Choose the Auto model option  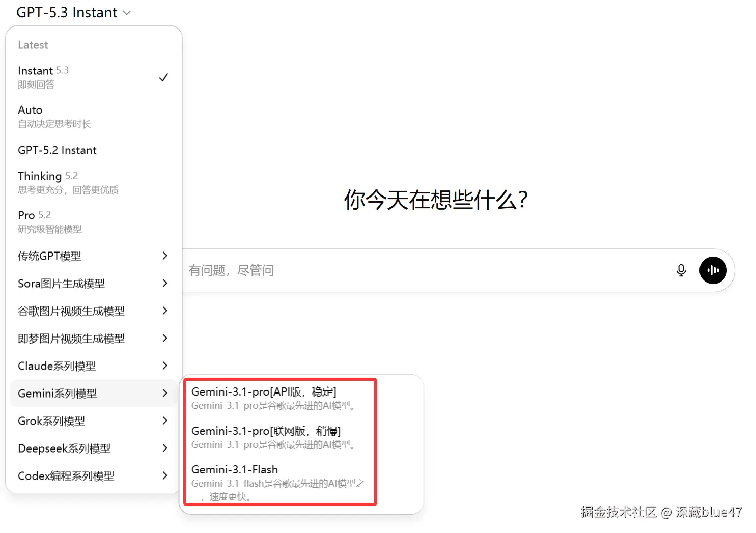94,117
